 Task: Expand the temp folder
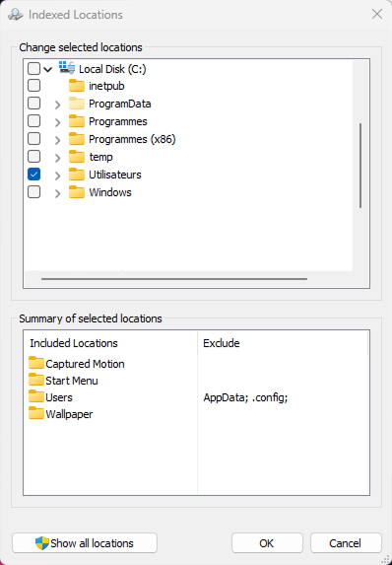(x=57, y=158)
